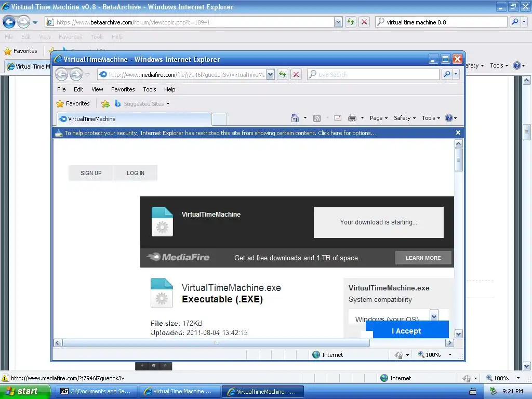Open Page menu dropdown in command bar
Screen dimensions: 532x399
click(379, 118)
